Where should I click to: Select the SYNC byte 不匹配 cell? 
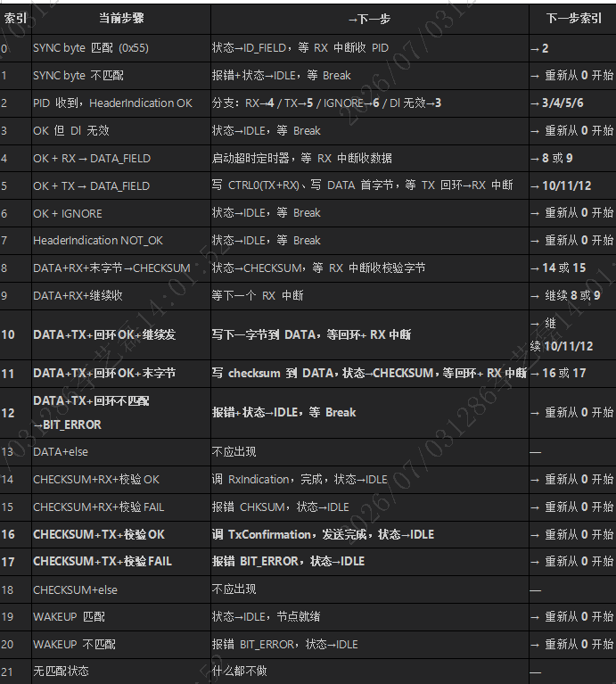point(121,76)
